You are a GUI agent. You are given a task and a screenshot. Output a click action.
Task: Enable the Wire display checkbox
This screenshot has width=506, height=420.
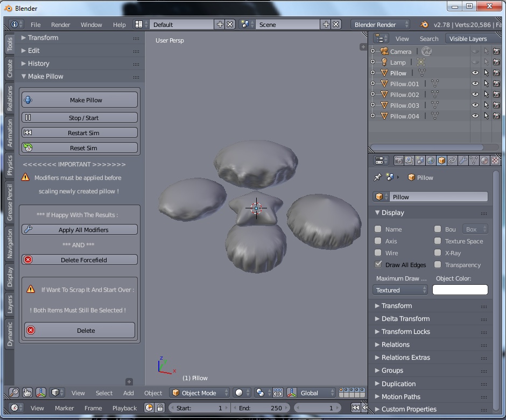(378, 253)
